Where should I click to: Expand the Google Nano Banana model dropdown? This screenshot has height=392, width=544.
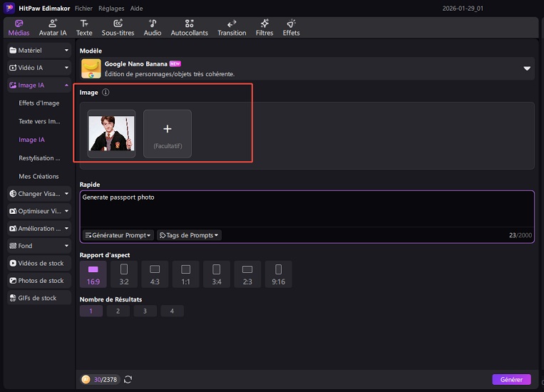pyautogui.click(x=527, y=68)
